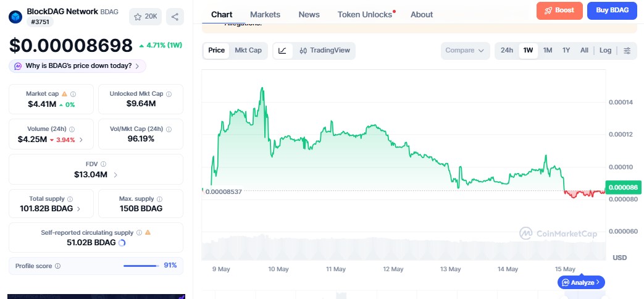The image size is (644, 299).
Task: Select Mkt Cap chart toggle
Action: click(x=248, y=51)
